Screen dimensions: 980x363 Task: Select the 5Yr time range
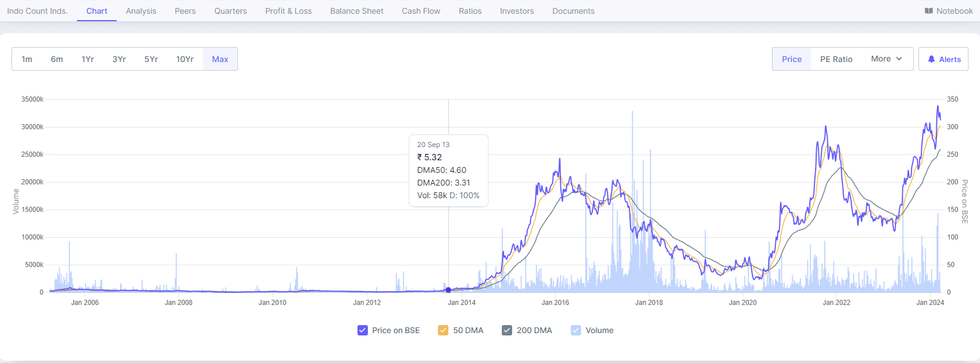[151, 59]
